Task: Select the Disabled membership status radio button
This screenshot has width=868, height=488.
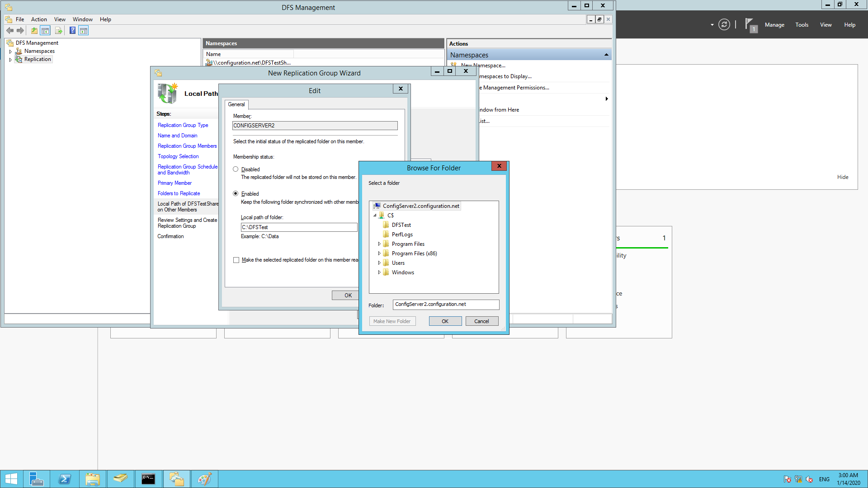Action: pos(236,169)
